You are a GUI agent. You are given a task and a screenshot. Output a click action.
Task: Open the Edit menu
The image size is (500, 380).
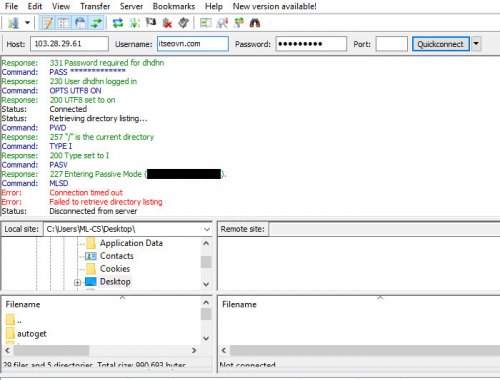coord(35,6)
